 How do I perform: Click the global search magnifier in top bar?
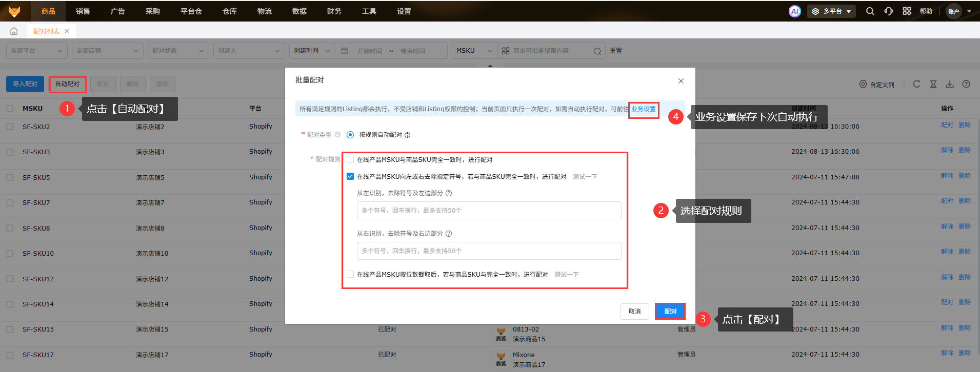(x=870, y=11)
